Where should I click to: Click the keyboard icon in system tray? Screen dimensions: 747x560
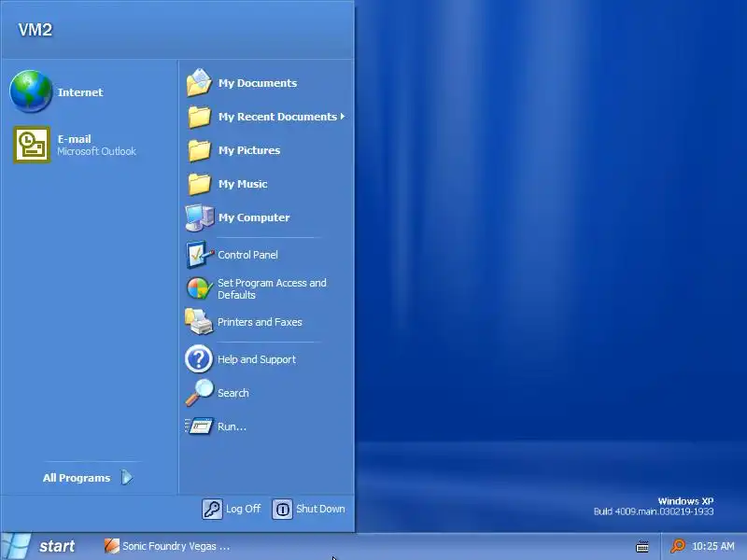point(642,546)
